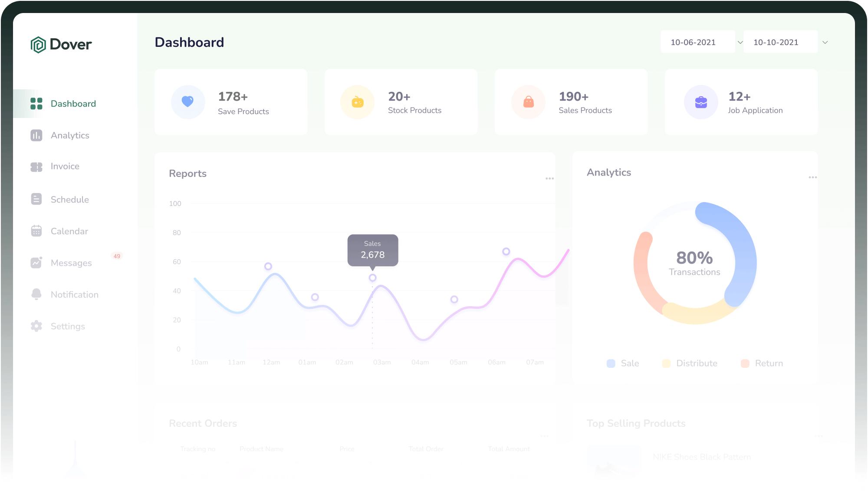Screen dimensions: 868x491
Task: Click the shopping bag Sales Products icon
Action: (528, 102)
